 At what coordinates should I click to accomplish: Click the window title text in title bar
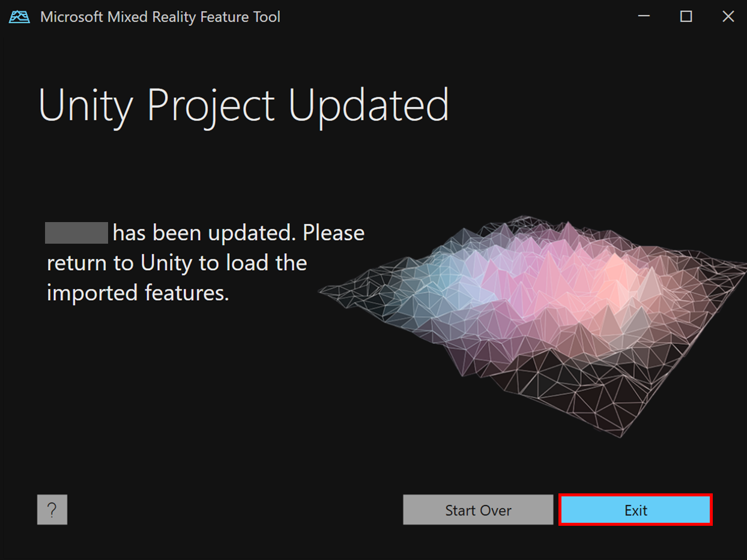pos(160,17)
